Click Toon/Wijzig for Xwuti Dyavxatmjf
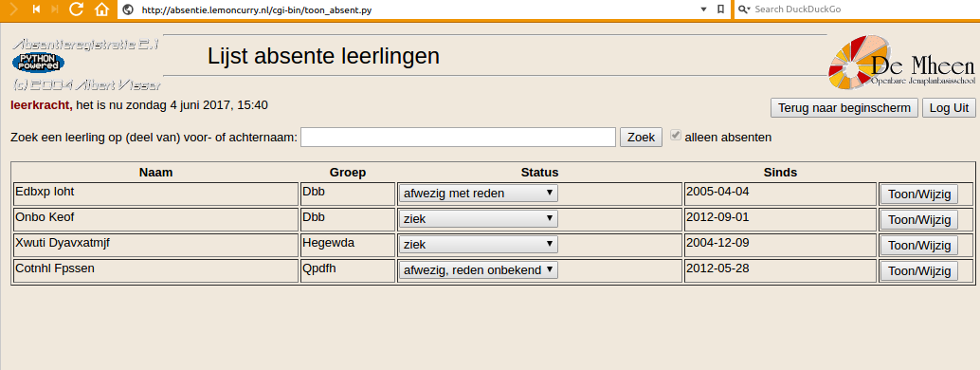Image resolution: width=980 pixels, height=370 pixels. tap(918, 246)
